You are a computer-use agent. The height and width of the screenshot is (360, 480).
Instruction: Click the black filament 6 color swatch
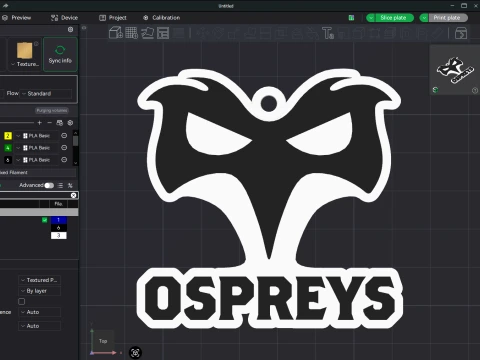click(8, 160)
